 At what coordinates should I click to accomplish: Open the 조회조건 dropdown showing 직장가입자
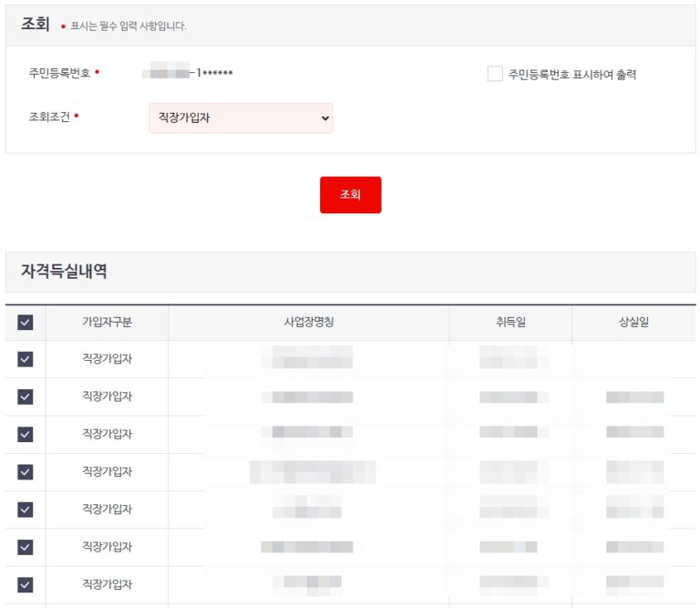[x=241, y=118]
